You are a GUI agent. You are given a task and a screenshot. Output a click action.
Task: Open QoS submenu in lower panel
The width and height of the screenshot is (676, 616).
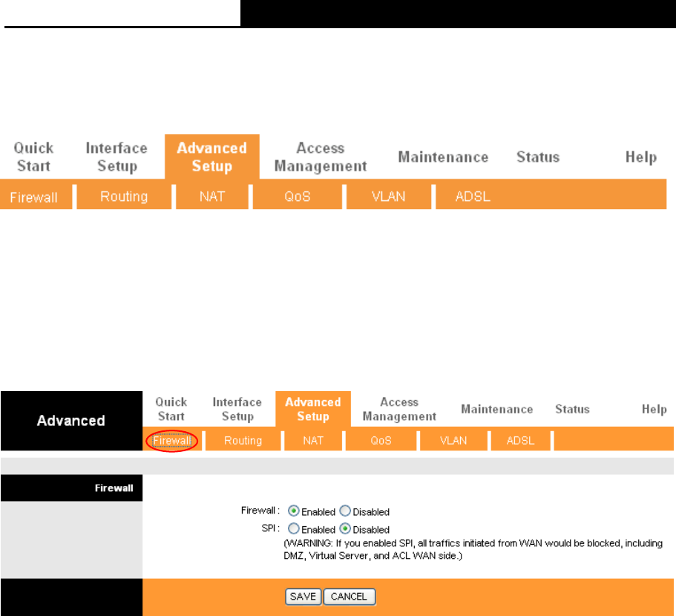pyautogui.click(x=381, y=441)
